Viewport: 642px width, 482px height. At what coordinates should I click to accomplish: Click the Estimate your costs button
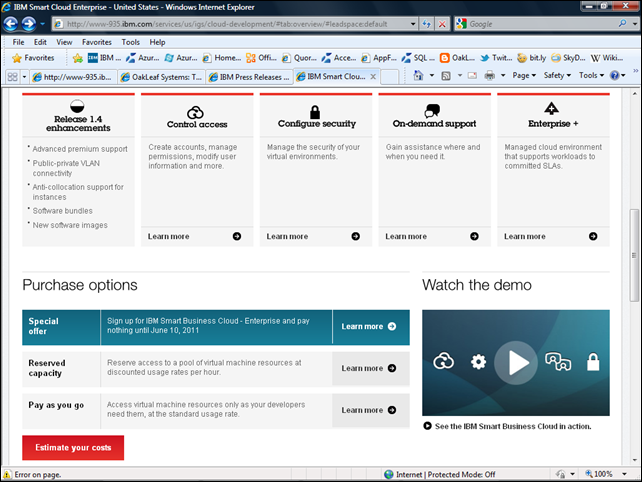click(73, 448)
